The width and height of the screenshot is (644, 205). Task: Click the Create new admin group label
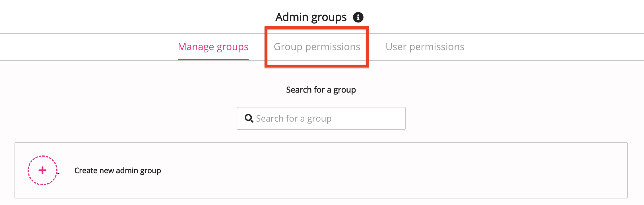[x=117, y=171]
